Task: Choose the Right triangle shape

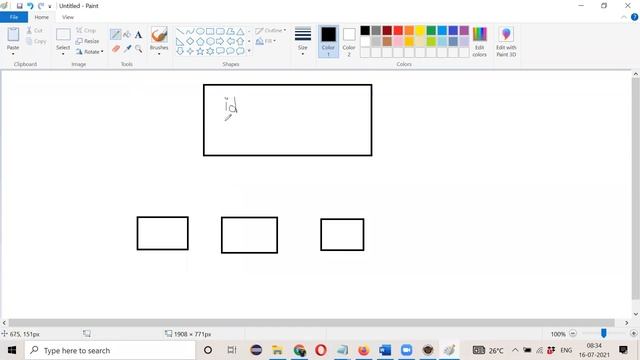Action: (x=180, y=41)
